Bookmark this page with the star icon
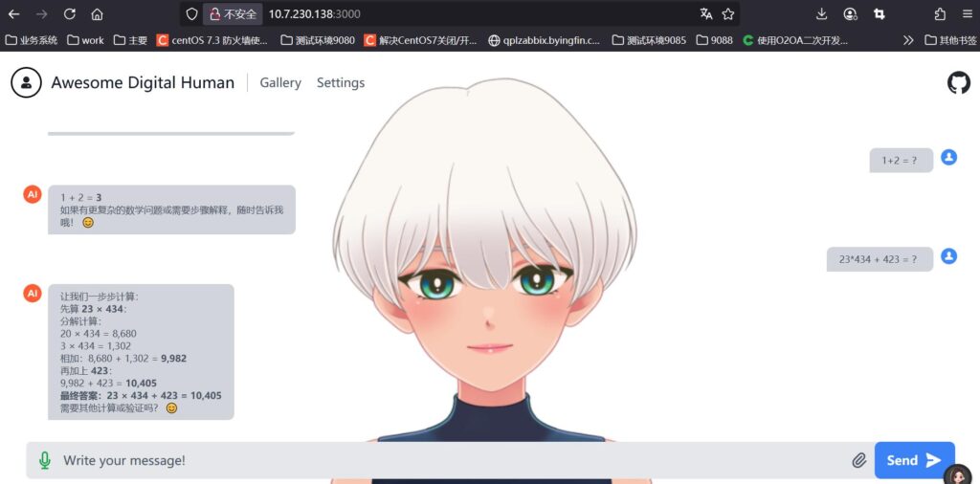The image size is (980, 484). point(728,14)
